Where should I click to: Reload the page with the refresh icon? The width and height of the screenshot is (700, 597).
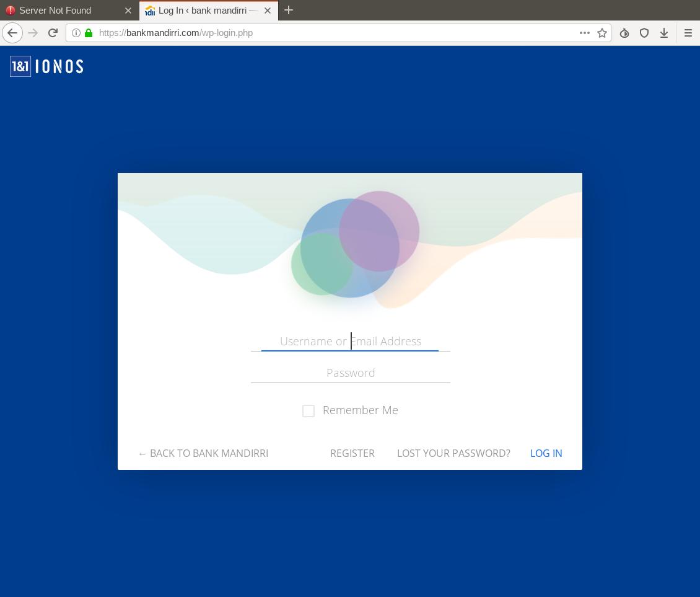pos(53,33)
